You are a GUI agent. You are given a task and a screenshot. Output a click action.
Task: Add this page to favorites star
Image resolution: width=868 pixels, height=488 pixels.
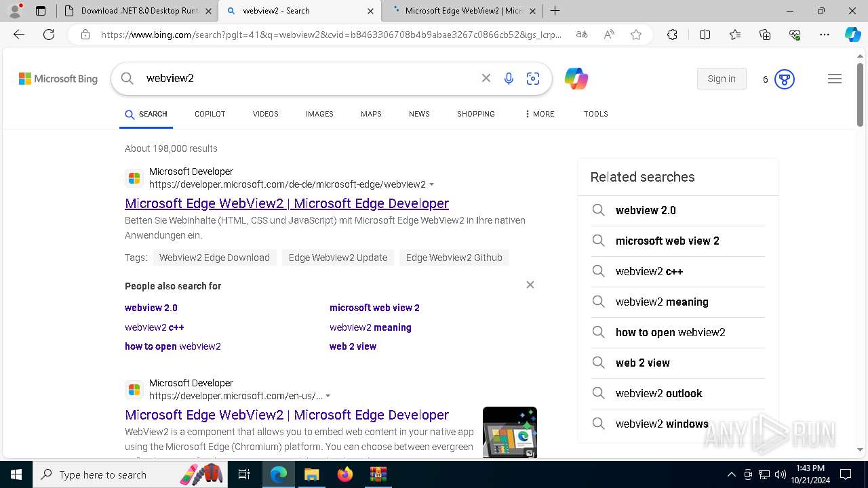pos(636,35)
